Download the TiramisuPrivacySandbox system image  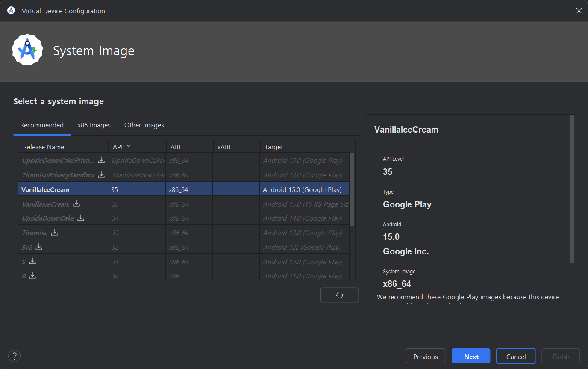point(101,174)
